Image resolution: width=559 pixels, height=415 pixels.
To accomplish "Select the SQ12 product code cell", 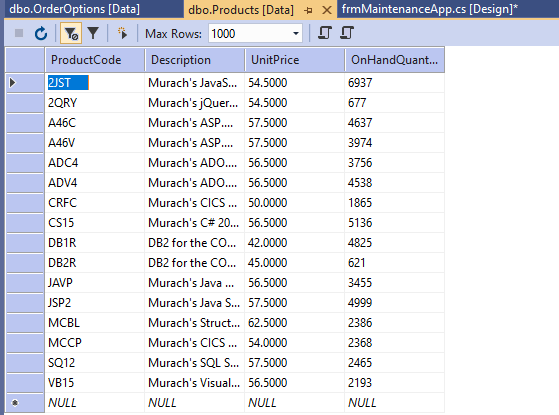I will click(x=95, y=363).
